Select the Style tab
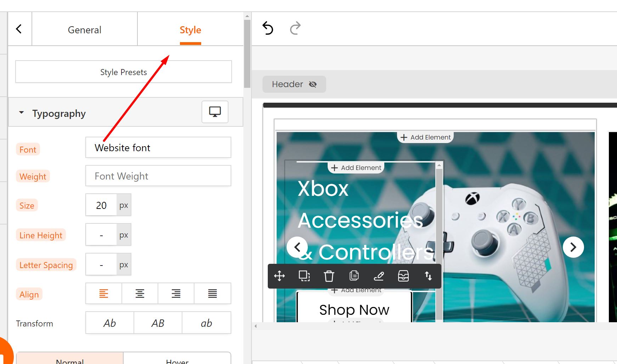 190,30
